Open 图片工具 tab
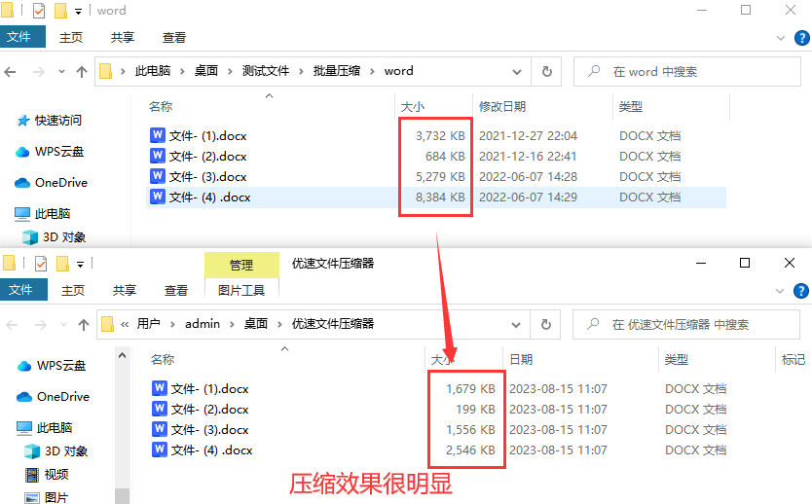 [x=241, y=290]
